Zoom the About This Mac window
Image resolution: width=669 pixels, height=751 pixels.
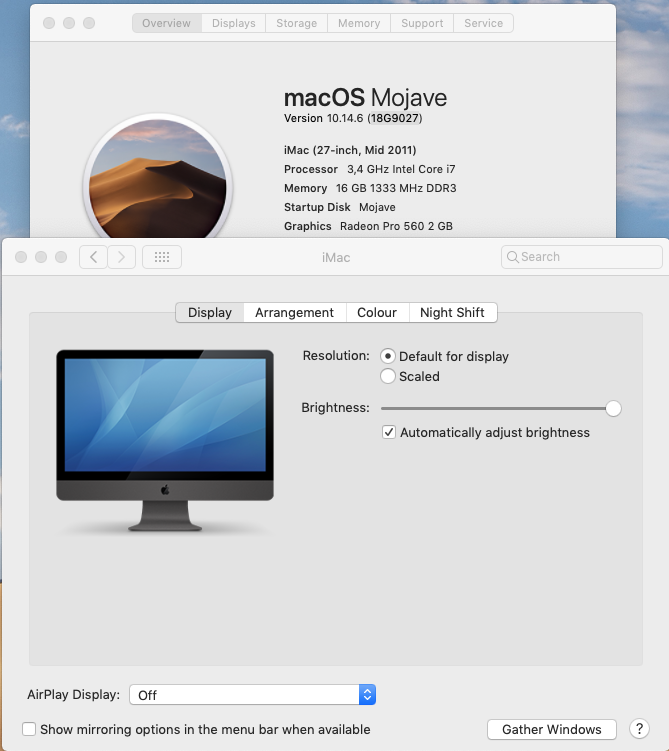pos(89,23)
